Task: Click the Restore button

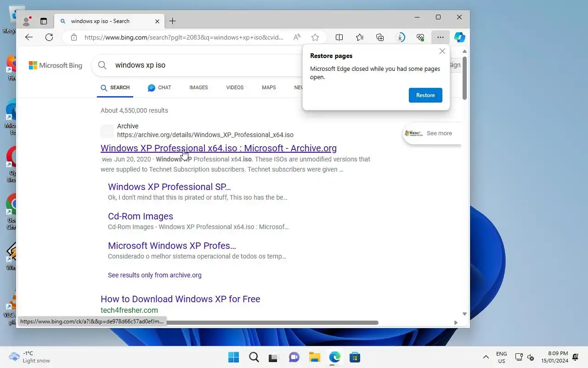Action: pyautogui.click(x=425, y=95)
